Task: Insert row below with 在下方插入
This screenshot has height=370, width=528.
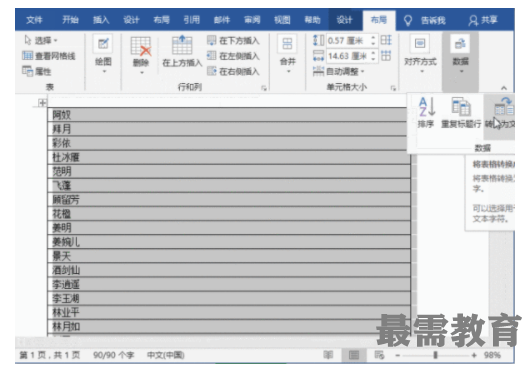Action: pyautogui.click(x=233, y=41)
